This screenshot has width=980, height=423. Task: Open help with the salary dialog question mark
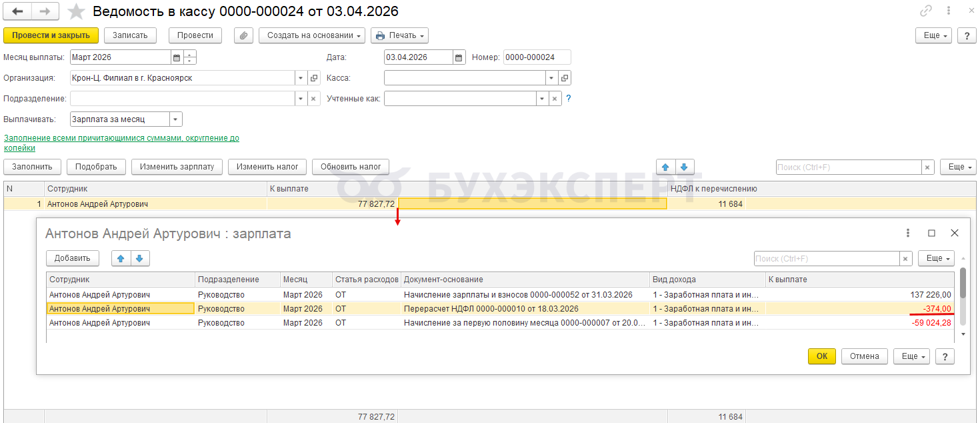[945, 356]
